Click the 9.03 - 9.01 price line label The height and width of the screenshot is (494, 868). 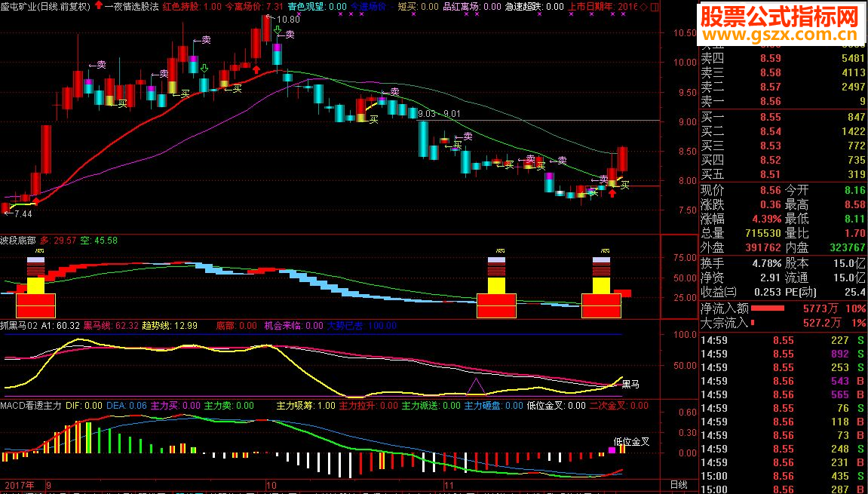[x=439, y=114]
